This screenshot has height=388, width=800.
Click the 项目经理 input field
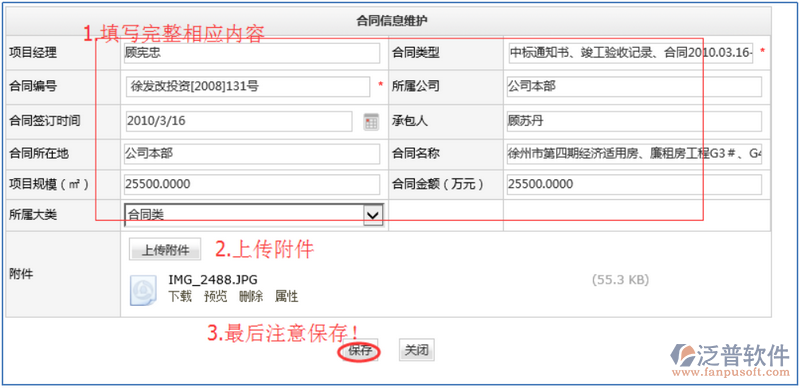tap(252, 53)
